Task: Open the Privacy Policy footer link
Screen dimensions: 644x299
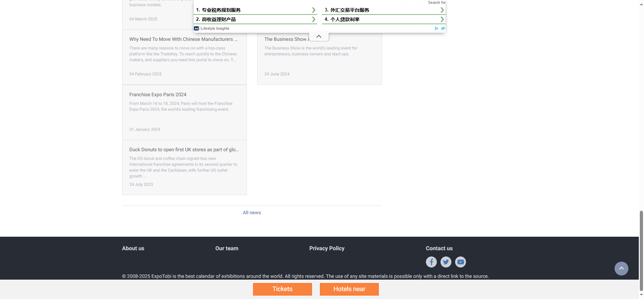Action: (327, 248)
